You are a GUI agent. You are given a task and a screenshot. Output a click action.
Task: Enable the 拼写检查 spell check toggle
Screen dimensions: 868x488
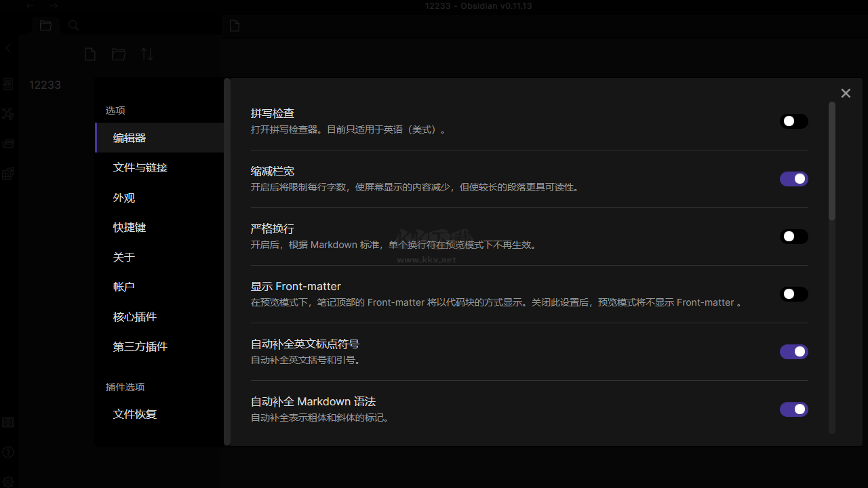click(x=793, y=121)
